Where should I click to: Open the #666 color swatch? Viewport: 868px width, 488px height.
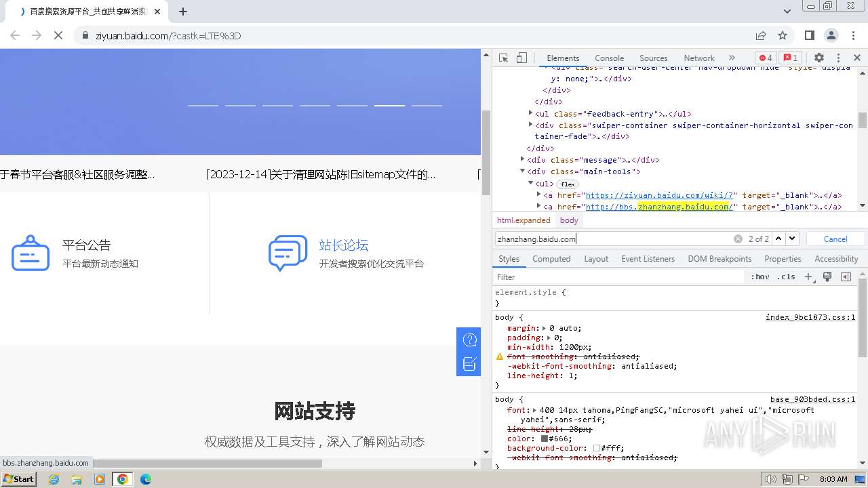point(544,439)
